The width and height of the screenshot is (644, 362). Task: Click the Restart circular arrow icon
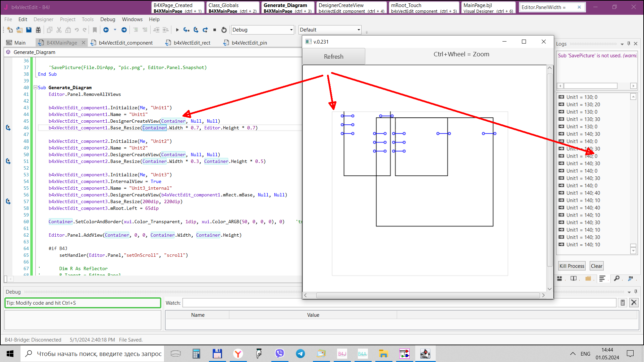click(x=224, y=30)
